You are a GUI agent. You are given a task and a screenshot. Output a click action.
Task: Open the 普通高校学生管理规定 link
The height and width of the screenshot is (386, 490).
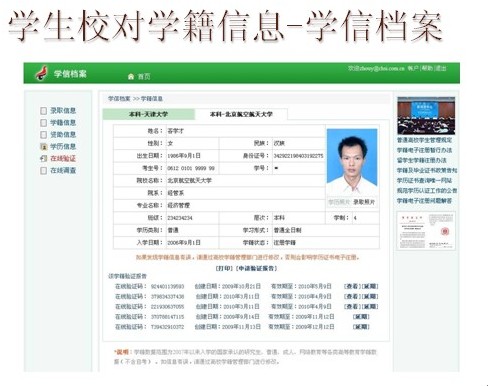tap(424, 140)
